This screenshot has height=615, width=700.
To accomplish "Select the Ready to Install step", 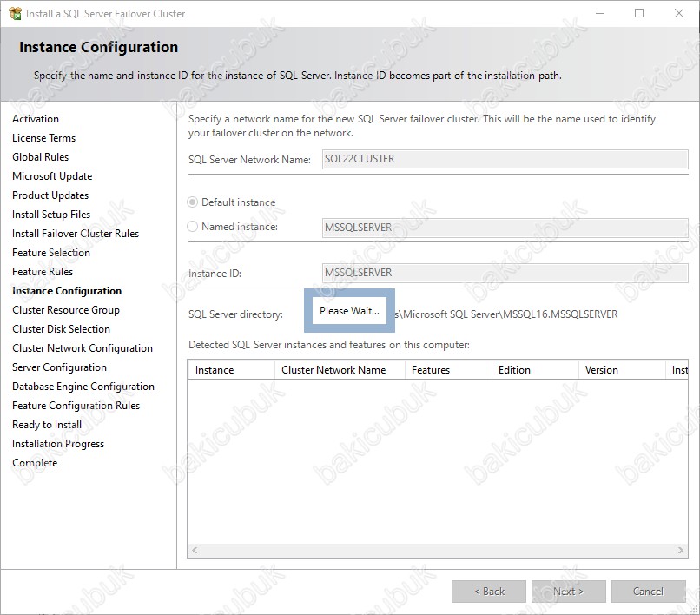I will (46, 425).
